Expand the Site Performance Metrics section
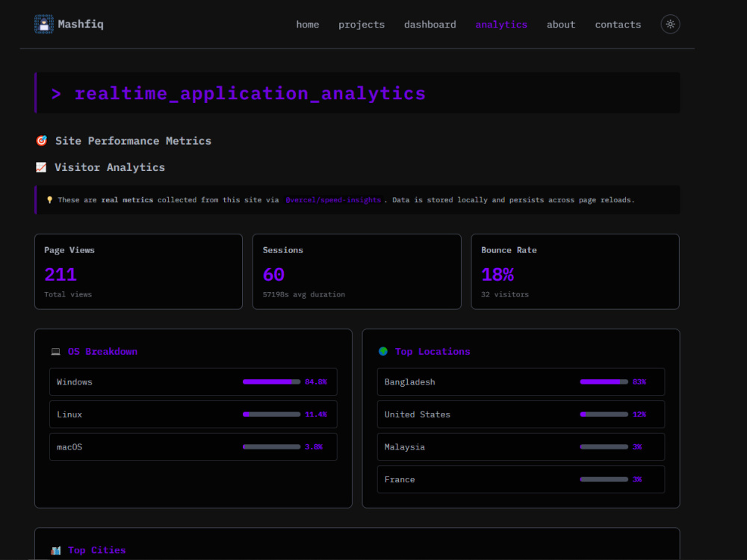The width and height of the screenshot is (747, 560). pos(133,141)
